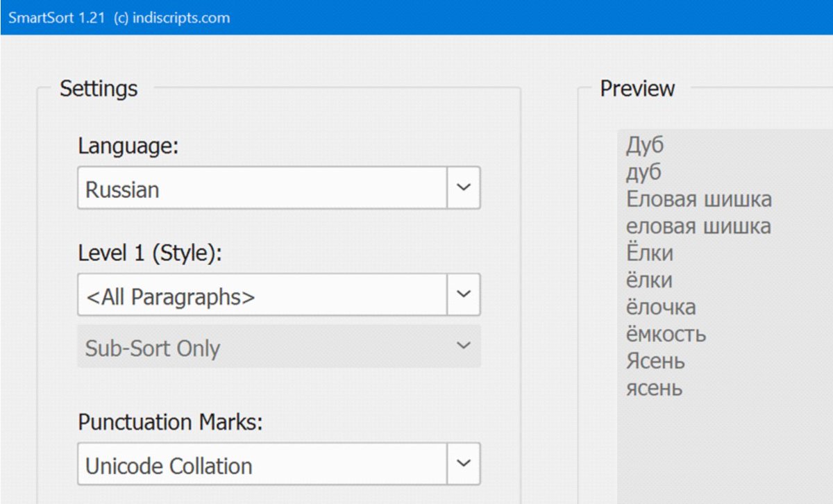The width and height of the screenshot is (833, 504).
Task: Click the SmartSort 1.21 title bar
Action: (x=118, y=17)
